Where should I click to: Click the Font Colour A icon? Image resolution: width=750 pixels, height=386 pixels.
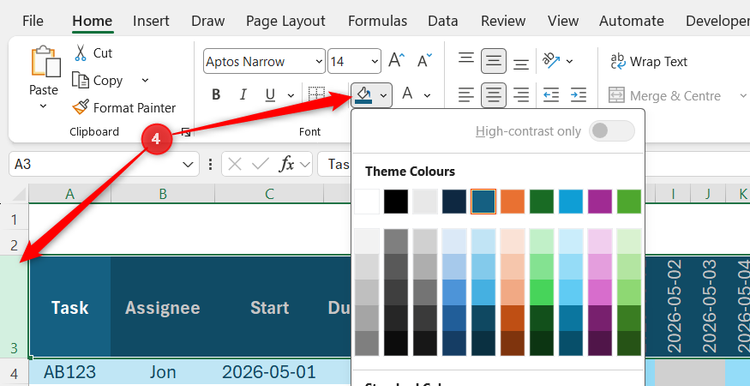407,94
